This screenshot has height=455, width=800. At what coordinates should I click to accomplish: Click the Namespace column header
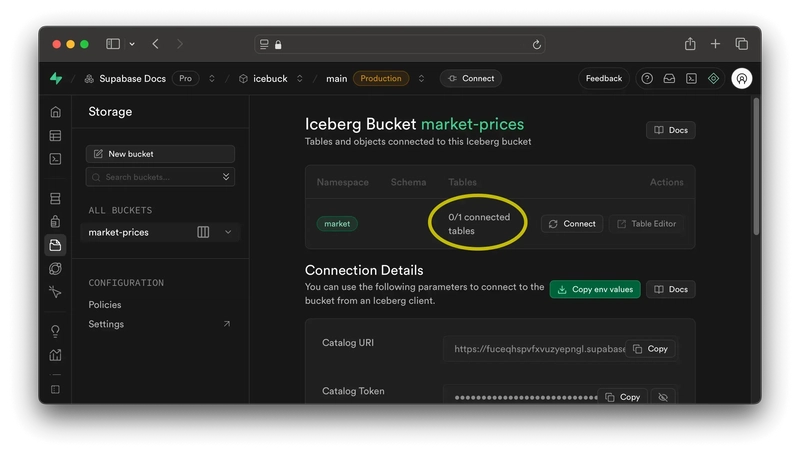[342, 182]
